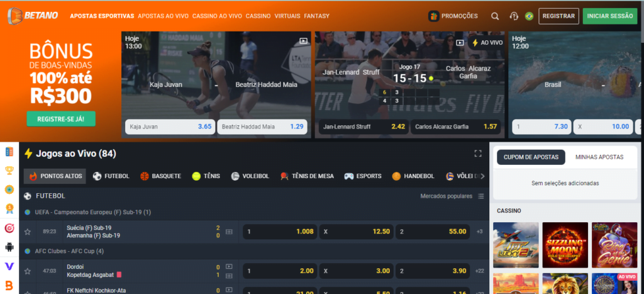The height and width of the screenshot is (294, 644).
Task: Click the Iniciar Sessão button
Action: pos(609,16)
